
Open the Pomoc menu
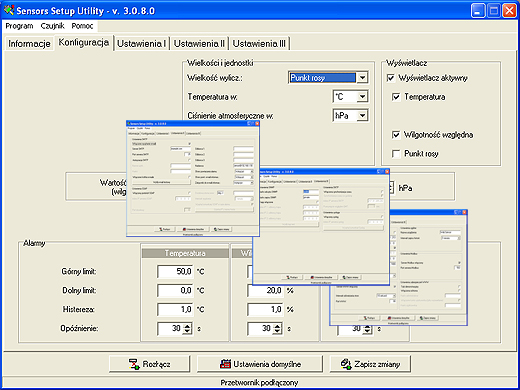pyautogui.click(x=82, y=26)
